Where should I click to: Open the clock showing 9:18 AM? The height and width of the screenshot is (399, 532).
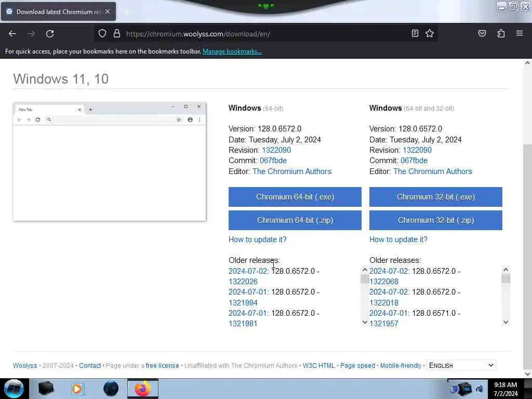[x=506, y=389]
